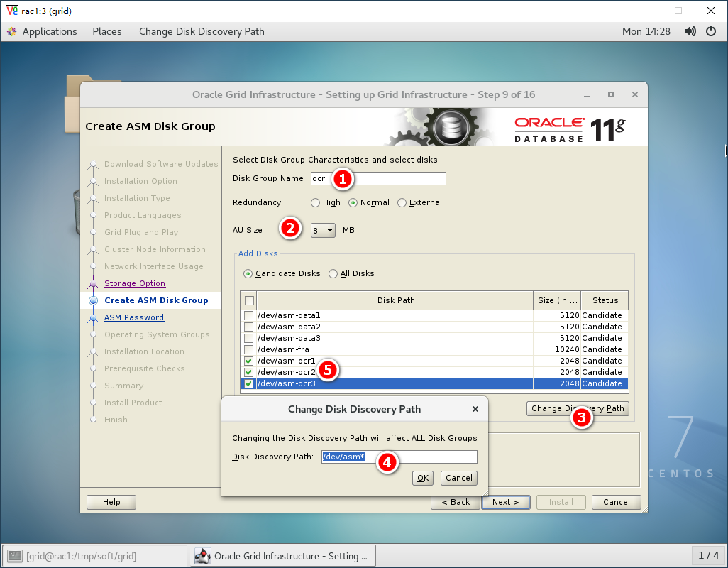Open the Change Disk Discovery Path app menu
Viewport: 728px width, 568px height.
click(x=202, y=31)
